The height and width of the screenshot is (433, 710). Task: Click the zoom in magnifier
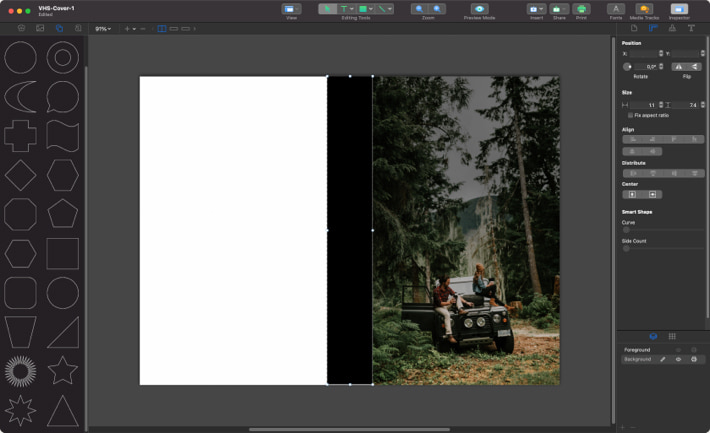(x=437, y=9)
